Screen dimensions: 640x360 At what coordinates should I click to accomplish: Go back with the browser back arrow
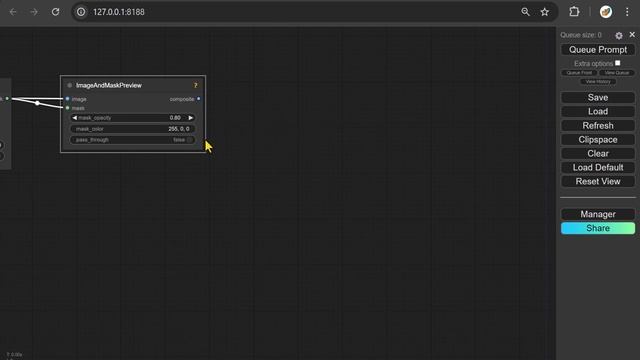coord(13,12)
